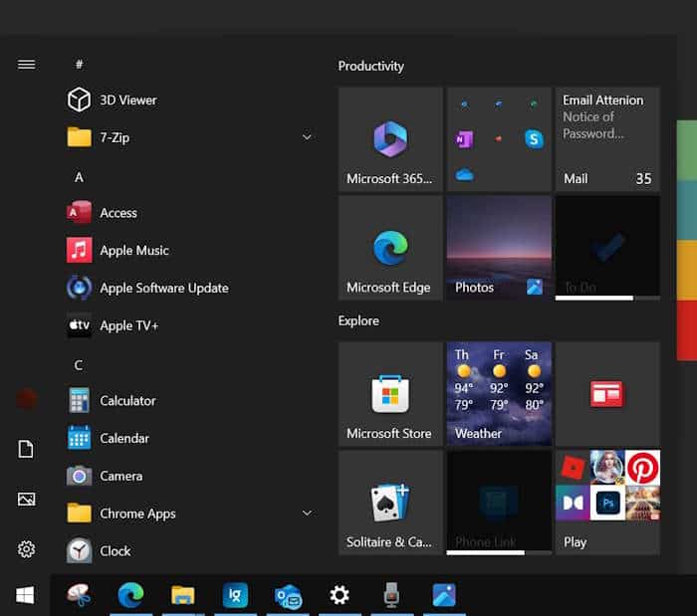This screenshot has width=697, height=616.
Task: Open the Phone Link tile
Action: (x=499, y=503)
